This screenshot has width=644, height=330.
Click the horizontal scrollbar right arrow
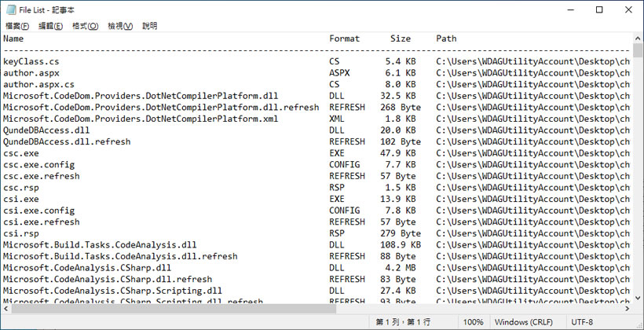pyautogui.click(x=627, y=308)
